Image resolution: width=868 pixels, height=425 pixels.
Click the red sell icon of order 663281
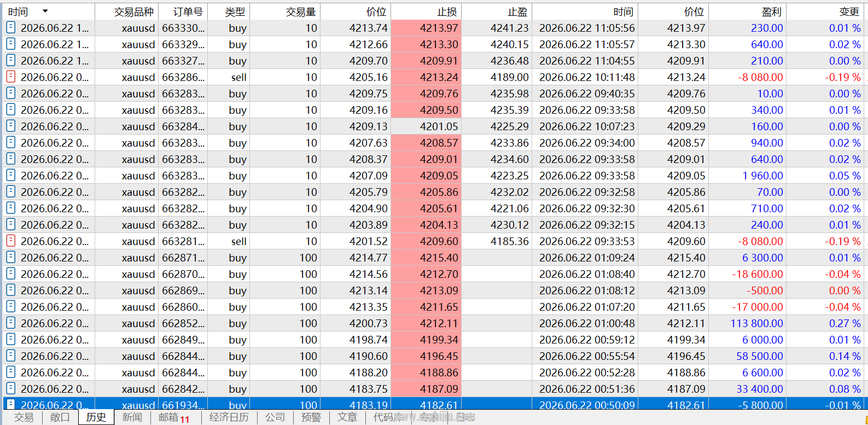[10, 241]
